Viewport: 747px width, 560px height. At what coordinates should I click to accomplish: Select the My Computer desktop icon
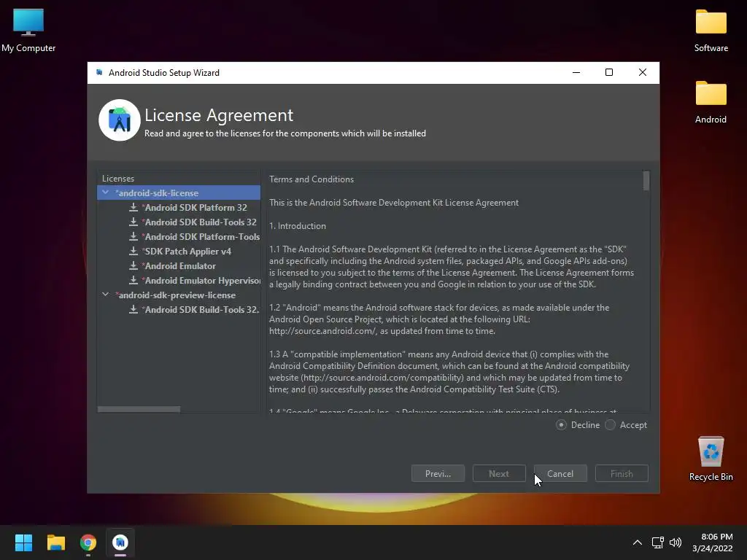28,30
